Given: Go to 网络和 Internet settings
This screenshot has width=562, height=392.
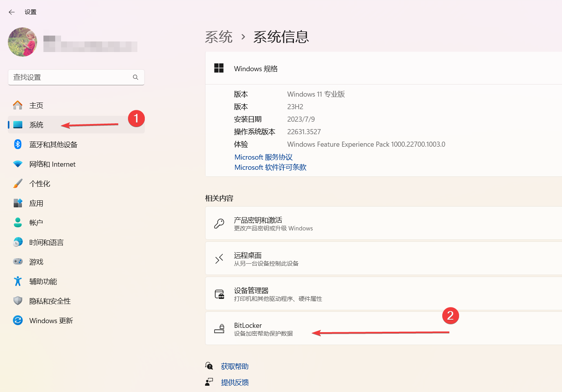Looking at the screenshot, I should (76, 164).
